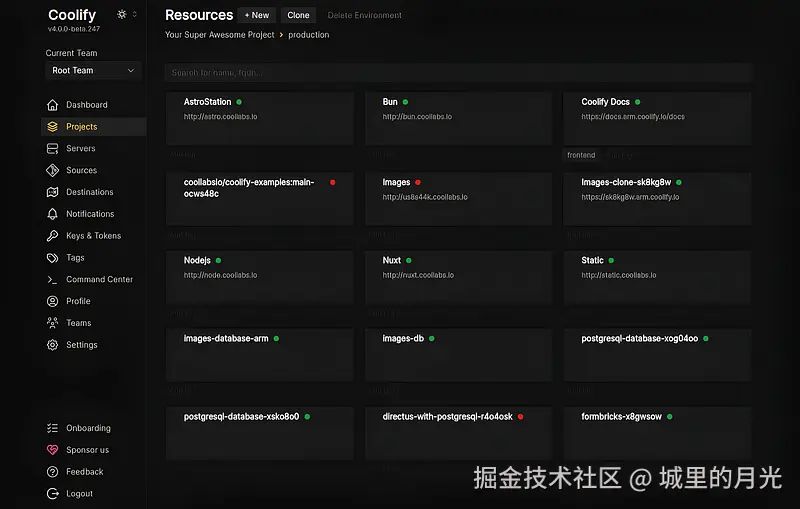
Task: Click https://docs.arm.coolify.io/docs URL text
Action: (x=633, y=117)
